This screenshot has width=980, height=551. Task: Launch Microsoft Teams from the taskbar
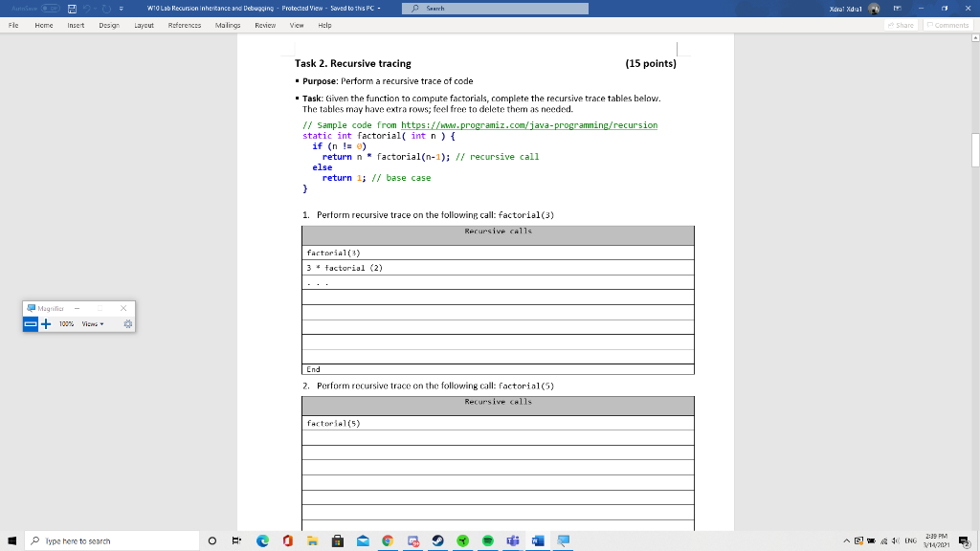coord(513,540)
